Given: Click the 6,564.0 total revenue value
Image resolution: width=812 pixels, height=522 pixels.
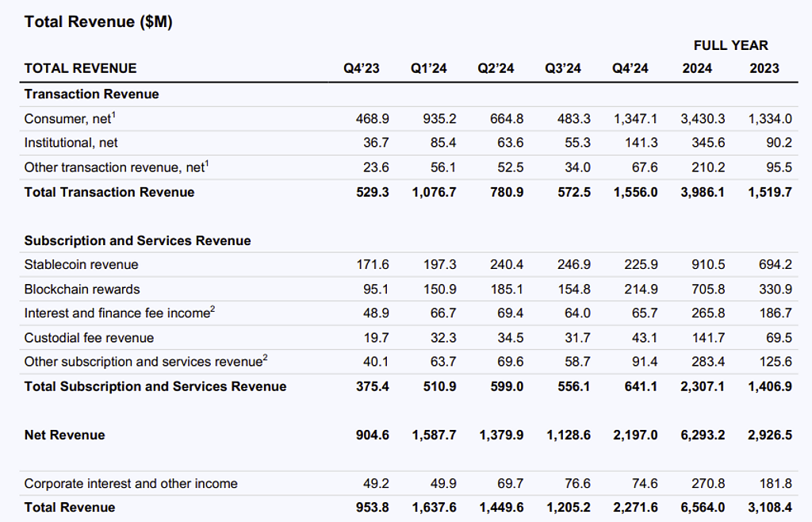Looking at the screenshot, I should (703, 508).
